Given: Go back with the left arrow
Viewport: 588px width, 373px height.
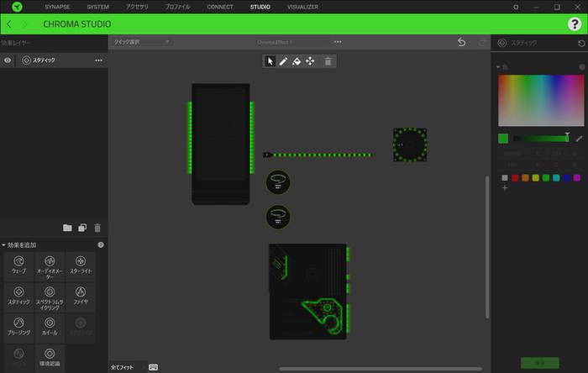Looking at the screenshot, I should (x=9, y=24).
